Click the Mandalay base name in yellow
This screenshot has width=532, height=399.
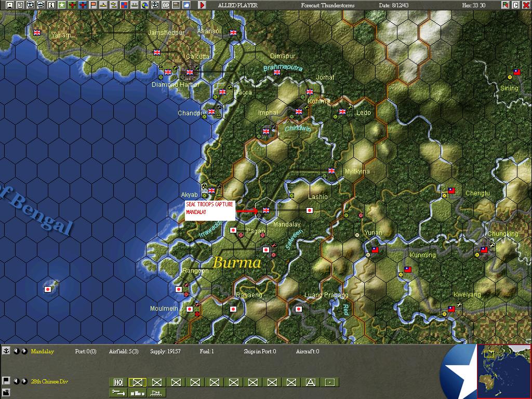coord(43,351)
